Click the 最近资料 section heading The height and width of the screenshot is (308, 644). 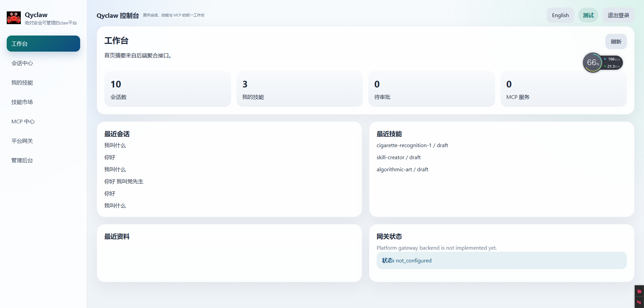pyautogui.click(x=117, y=236)
